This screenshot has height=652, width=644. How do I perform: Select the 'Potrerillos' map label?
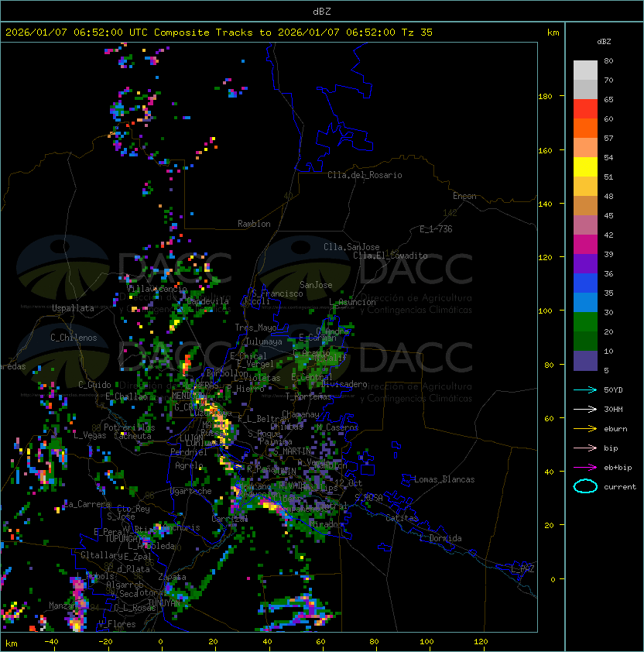click(129, 427)
